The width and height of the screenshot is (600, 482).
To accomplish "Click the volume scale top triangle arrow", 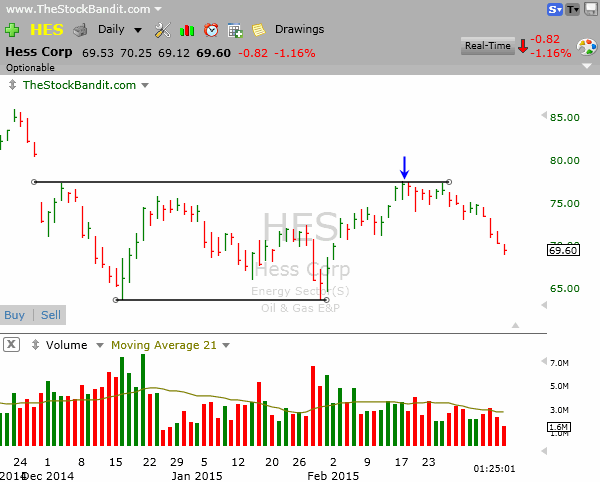I will tap(544, 361).
